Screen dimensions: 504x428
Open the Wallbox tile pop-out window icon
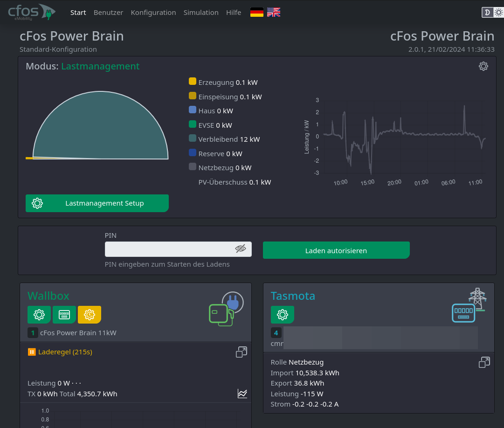coord(242,352)
